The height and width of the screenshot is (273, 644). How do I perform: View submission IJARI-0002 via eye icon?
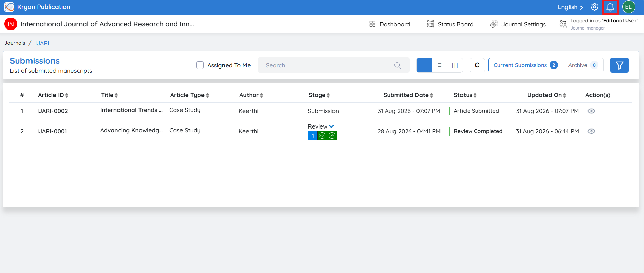pos(591,111)
